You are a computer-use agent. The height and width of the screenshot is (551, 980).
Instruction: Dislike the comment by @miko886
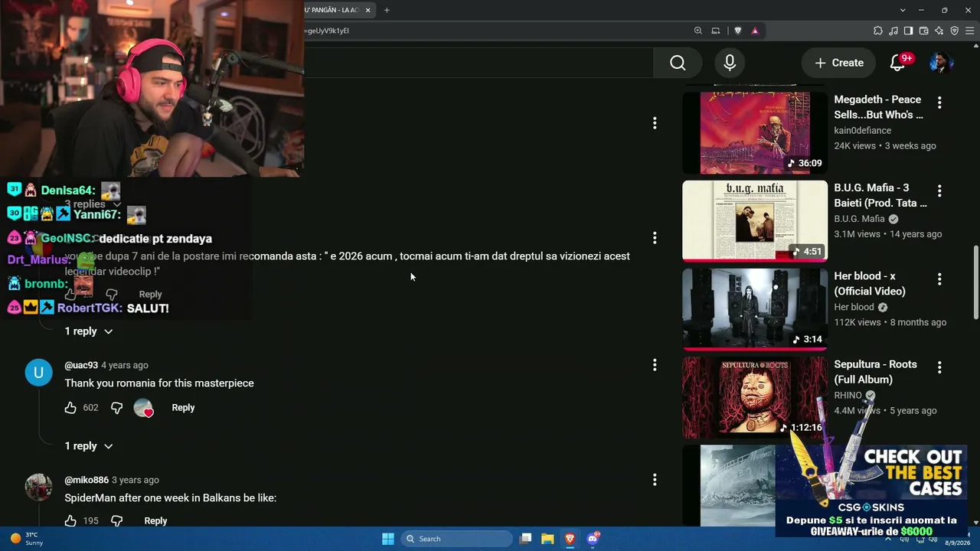[x=116, y=521]
